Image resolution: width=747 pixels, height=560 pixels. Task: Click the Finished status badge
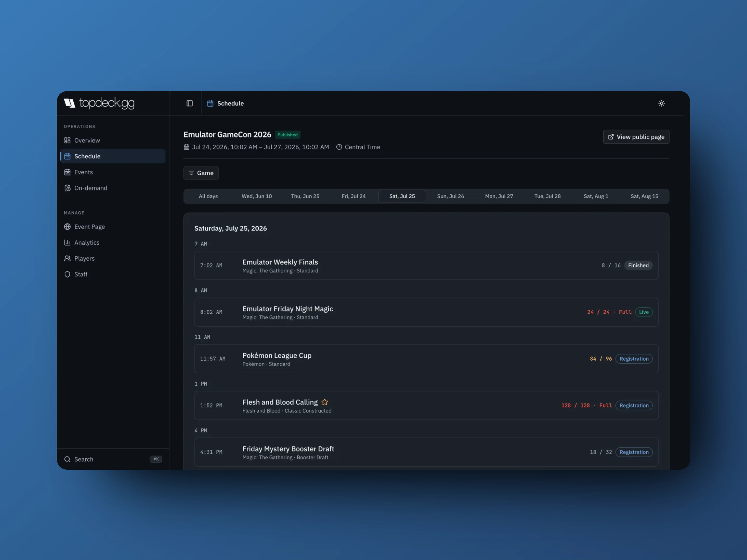point(638,265)
